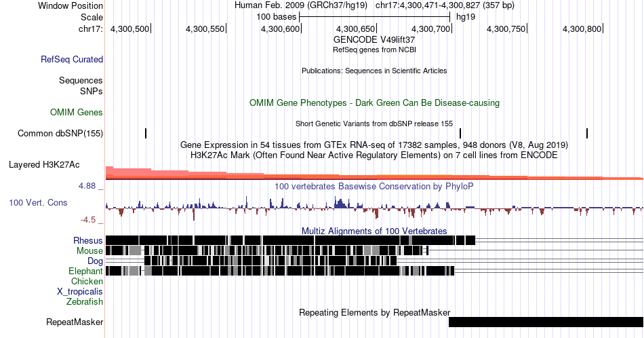Click the Mouse alignment block
Screen dimensions: 644x338
267,250
